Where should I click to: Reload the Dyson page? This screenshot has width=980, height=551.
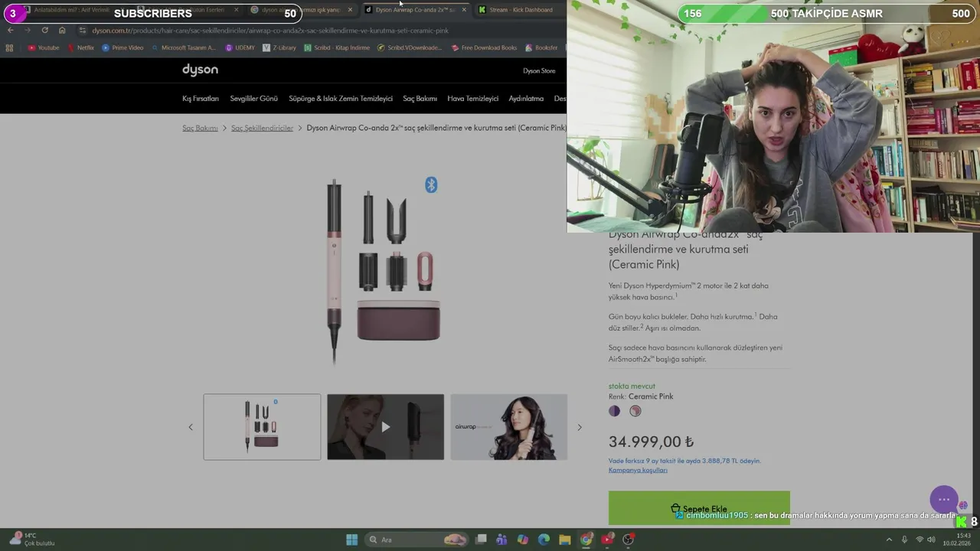coord(44,31)
